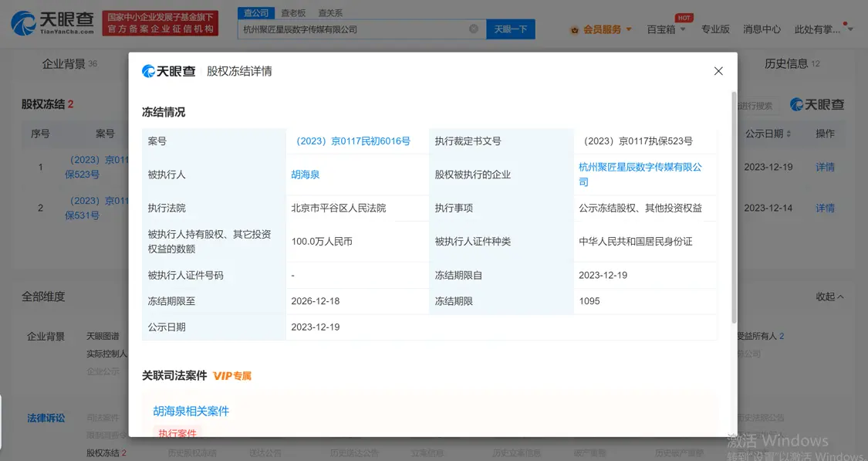This screenshot has height=461, width=868.
Task: Switch to the 查关系 tab
Action: click(x=330, y=13)
